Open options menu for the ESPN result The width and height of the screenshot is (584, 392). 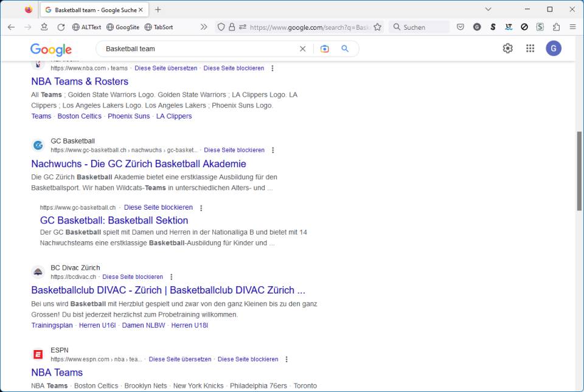[286, 359]
